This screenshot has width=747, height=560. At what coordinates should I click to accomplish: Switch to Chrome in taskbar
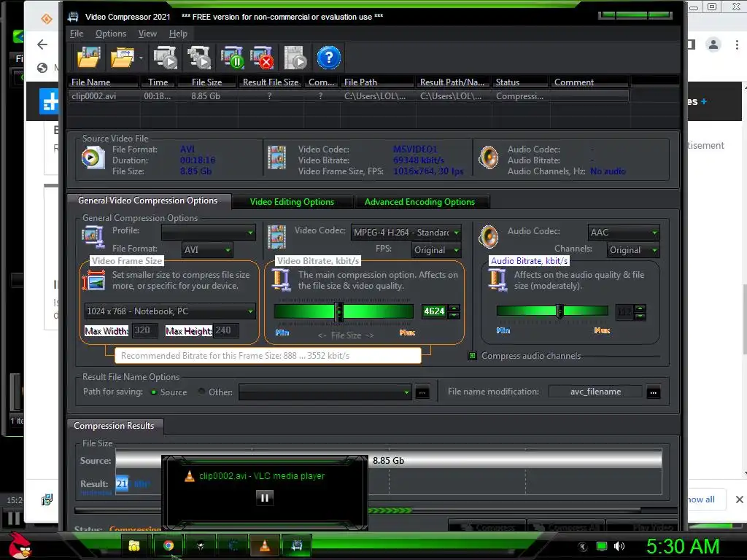[169, 545]
